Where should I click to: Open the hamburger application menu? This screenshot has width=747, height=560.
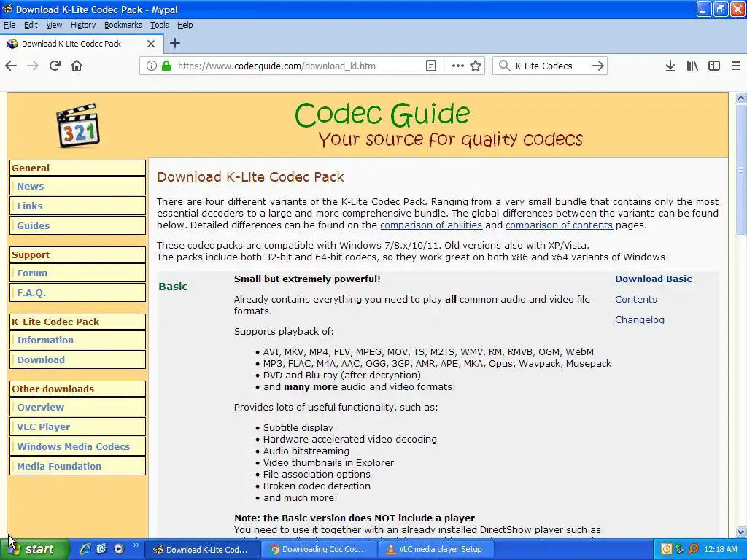click(736, 66)
